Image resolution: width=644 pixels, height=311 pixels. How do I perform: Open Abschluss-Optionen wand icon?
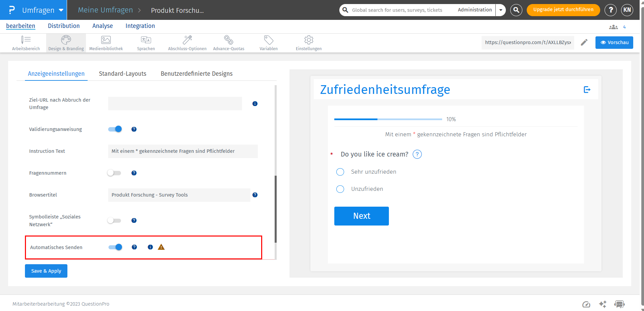pos(187,40)
